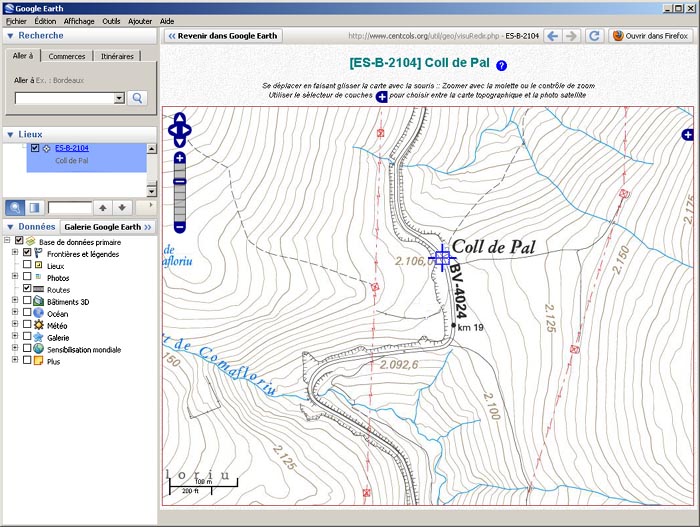Click the Sensibilisation mondiale globe icon
Viewport: 700px width, 527px height.
pos(38,349)
